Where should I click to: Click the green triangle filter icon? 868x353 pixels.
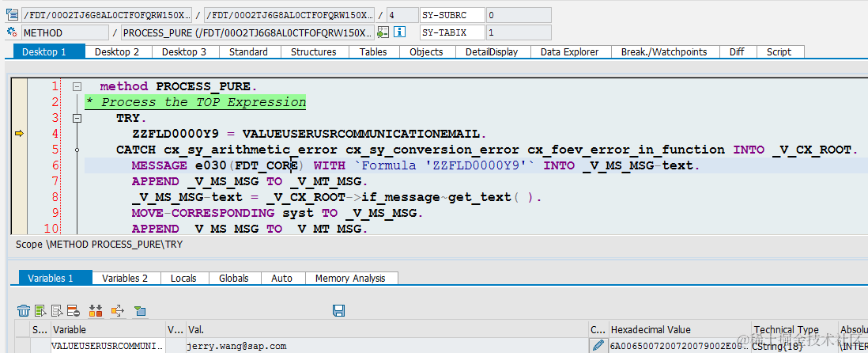(x=139, y=310)
